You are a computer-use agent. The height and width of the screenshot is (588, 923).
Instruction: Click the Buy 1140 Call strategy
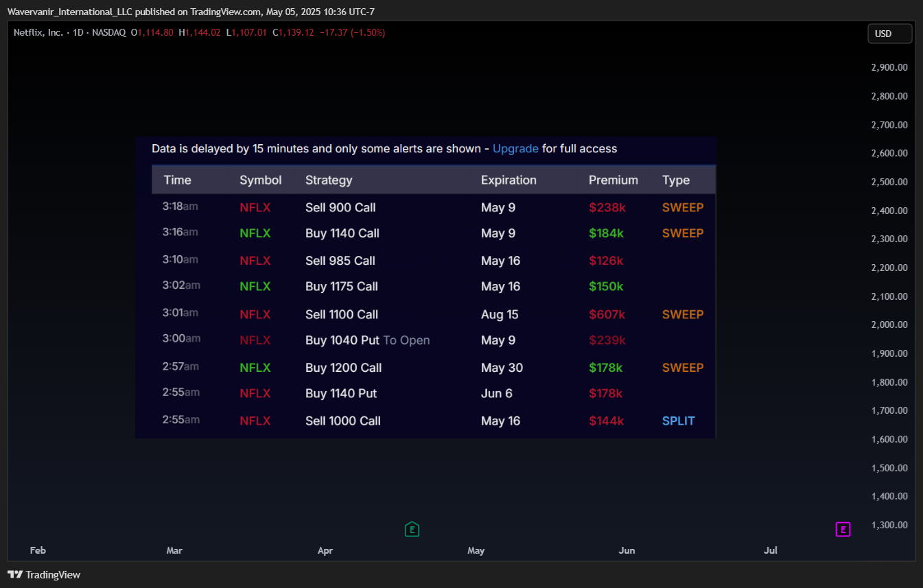[342, 233]
